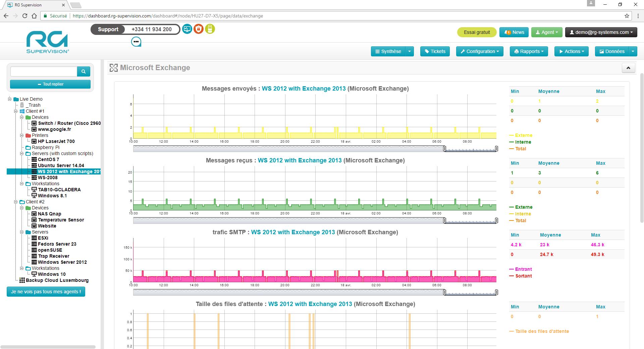Click the teal monitoring screen icon
Viewport: 644px width, 349px height.
[187, 29]
